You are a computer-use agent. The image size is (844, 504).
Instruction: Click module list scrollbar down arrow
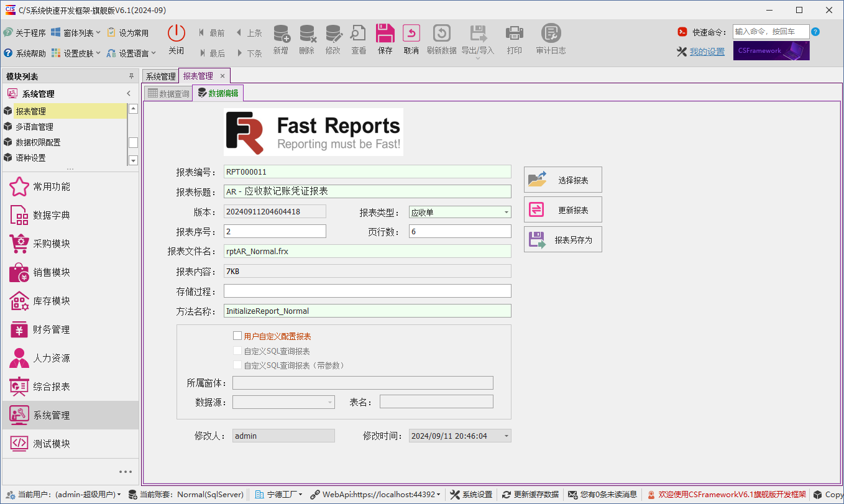click(x=133, y=160)
